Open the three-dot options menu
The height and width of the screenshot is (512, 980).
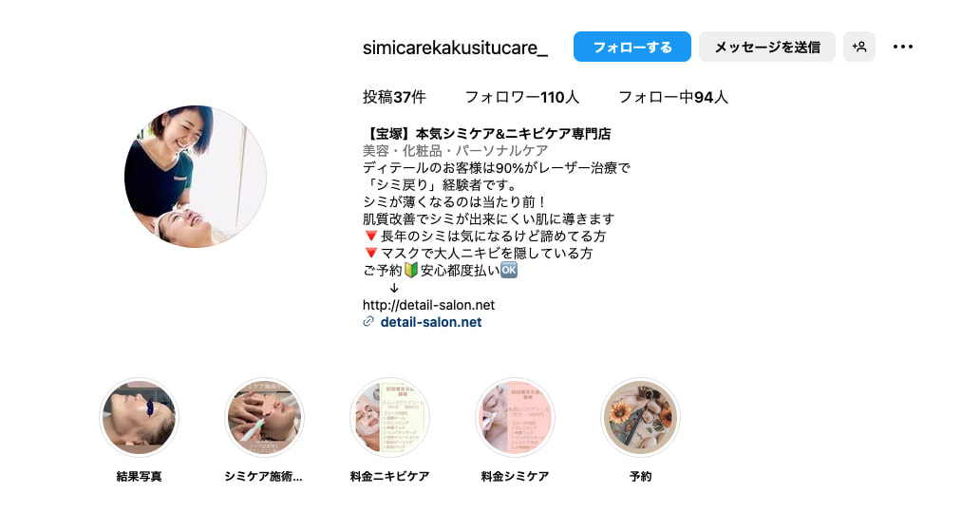(902, 47)
